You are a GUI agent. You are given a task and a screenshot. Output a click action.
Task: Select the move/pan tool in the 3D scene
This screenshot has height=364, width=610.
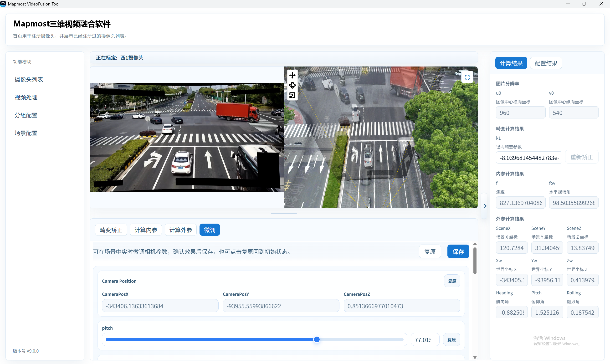292,75
